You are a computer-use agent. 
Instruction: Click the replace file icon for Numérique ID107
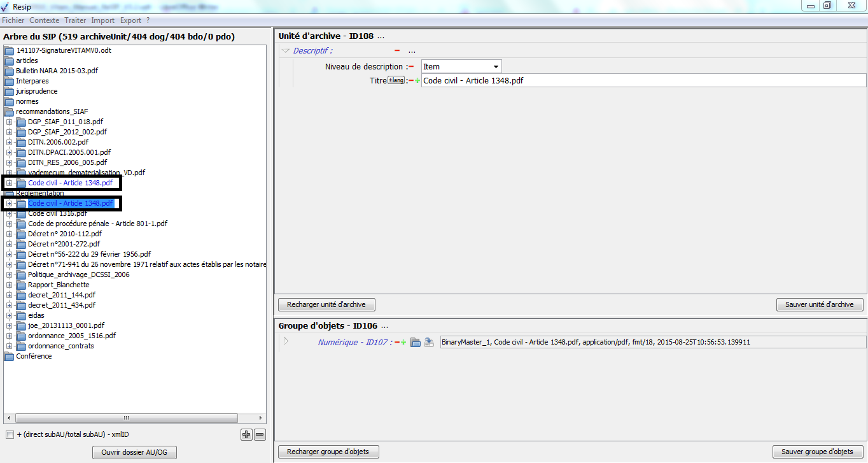pyautogui.click(x=429, y=342)
